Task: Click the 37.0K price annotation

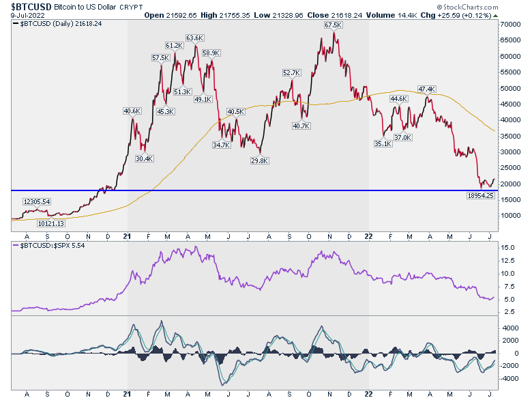Action: pyautogui.click(x=402, y=137)
